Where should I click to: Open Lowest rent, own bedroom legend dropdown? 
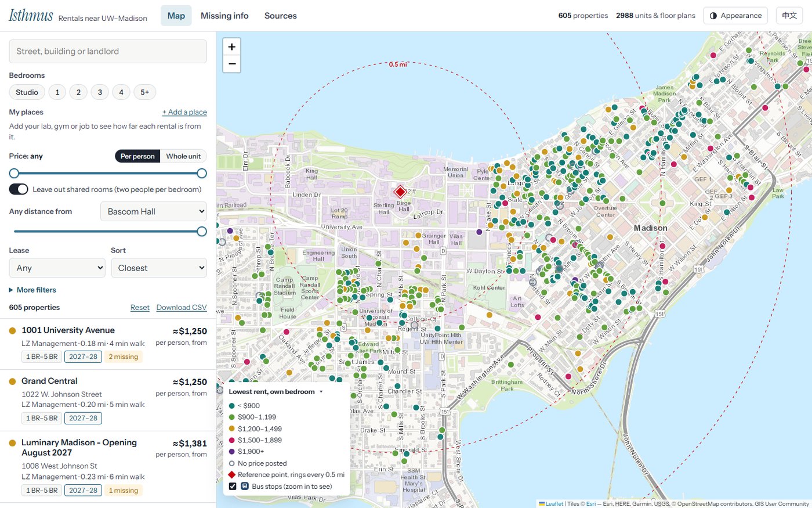point(276,392)
